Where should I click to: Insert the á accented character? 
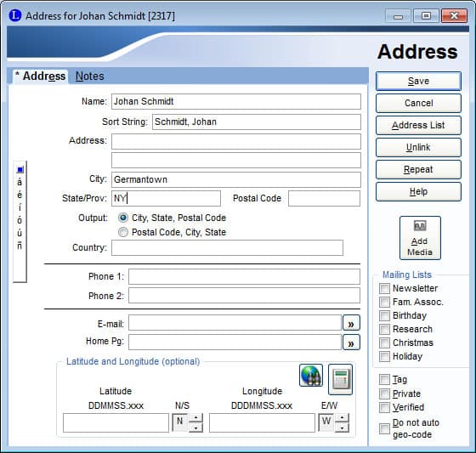click(x=20, y=182)
